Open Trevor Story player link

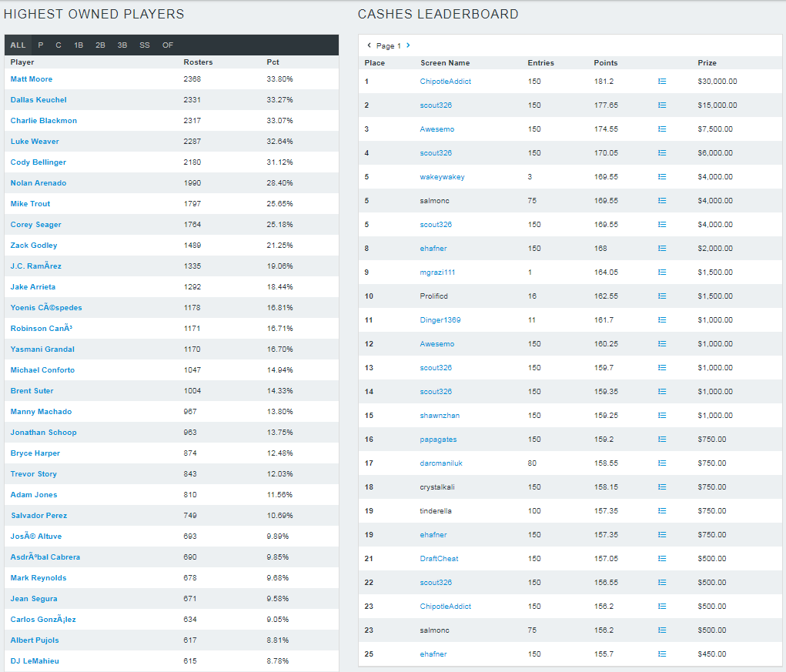tap(34, 474)
